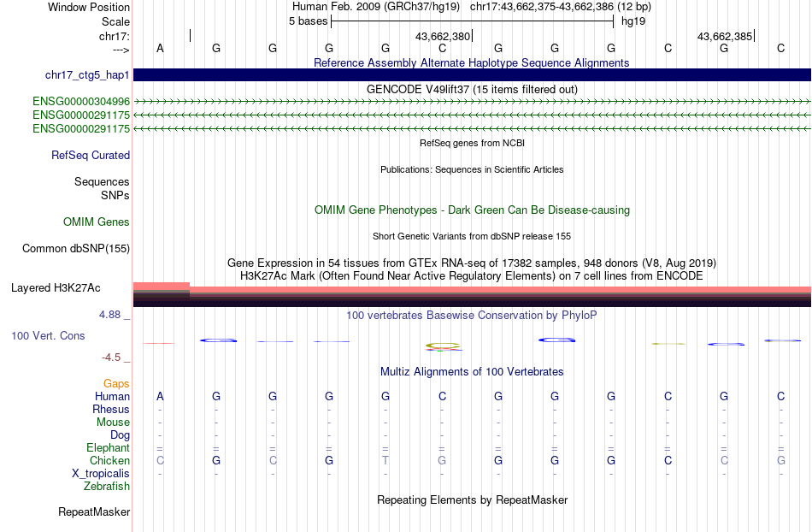Click the 100 Vert. Cons track label

click(48, 335)
